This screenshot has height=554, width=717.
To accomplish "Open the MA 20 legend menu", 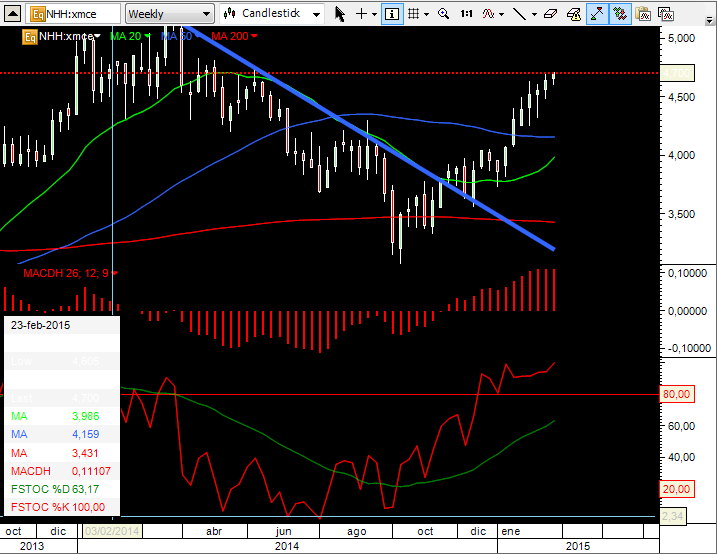I will 147,36.
